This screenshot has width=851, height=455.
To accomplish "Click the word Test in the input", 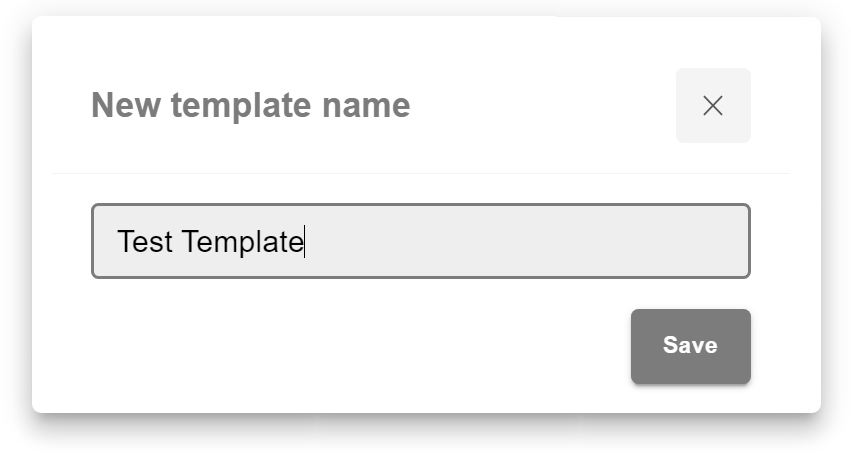I will 145,242.
